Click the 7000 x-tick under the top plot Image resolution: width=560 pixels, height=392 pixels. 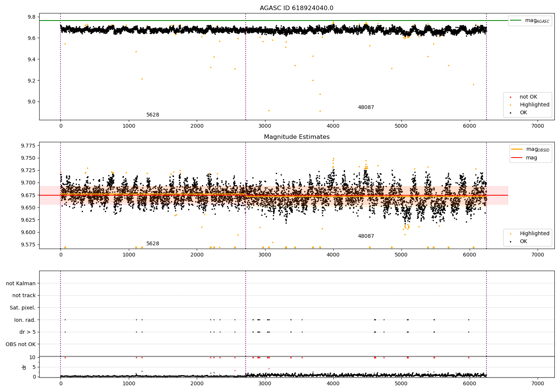(538, 126)
